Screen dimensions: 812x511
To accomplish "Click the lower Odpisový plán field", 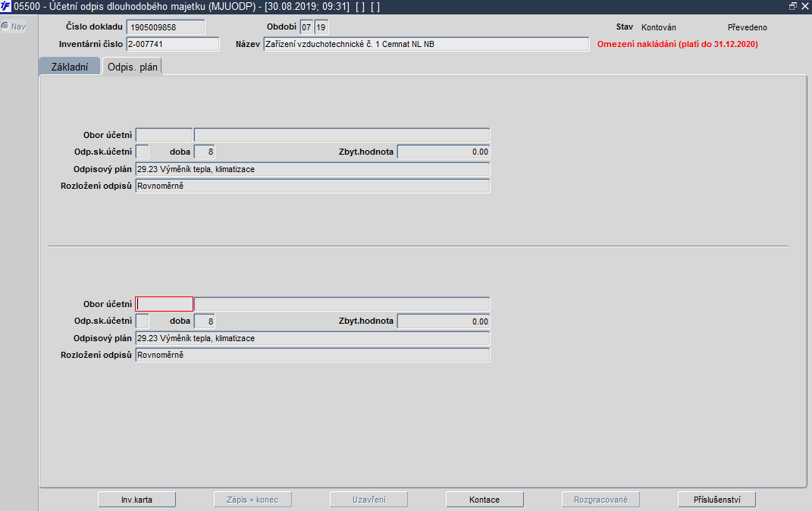I will click(x=312, y=338).
